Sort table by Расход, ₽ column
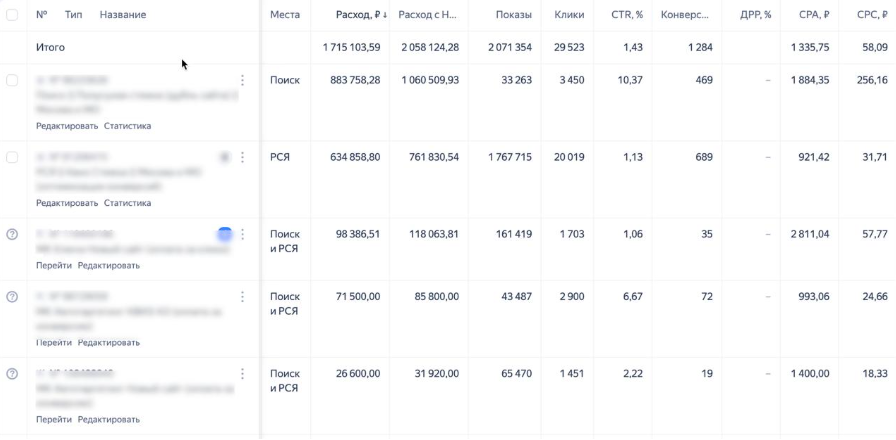Viewport: 896px width, 440px height. [358, 15]
